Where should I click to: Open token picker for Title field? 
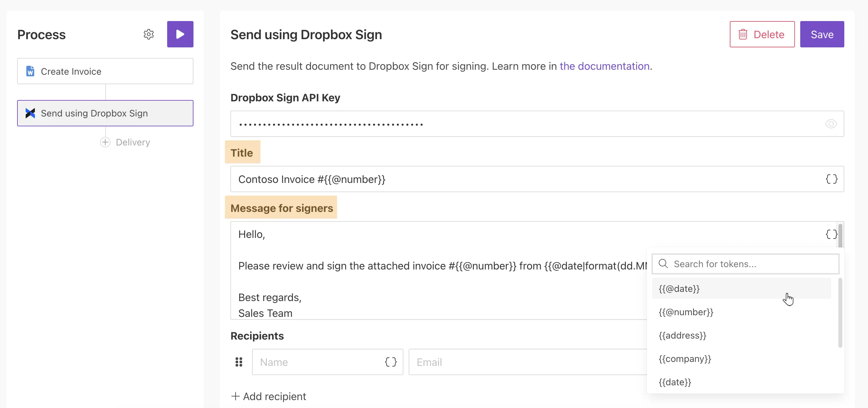[x=831, y=179]
